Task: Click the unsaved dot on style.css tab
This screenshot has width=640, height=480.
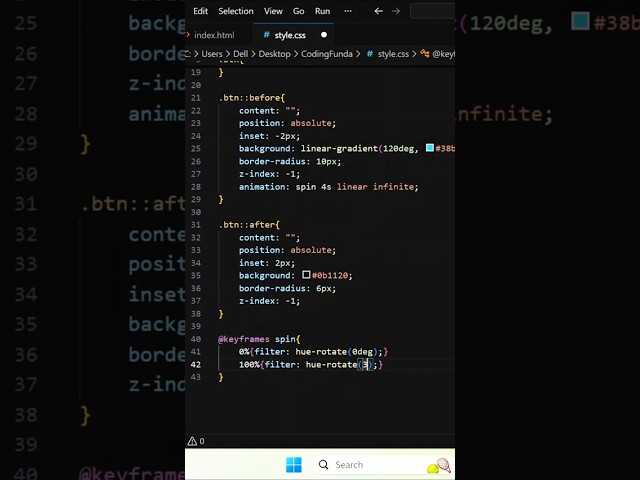Action: [x=324, y=35]
